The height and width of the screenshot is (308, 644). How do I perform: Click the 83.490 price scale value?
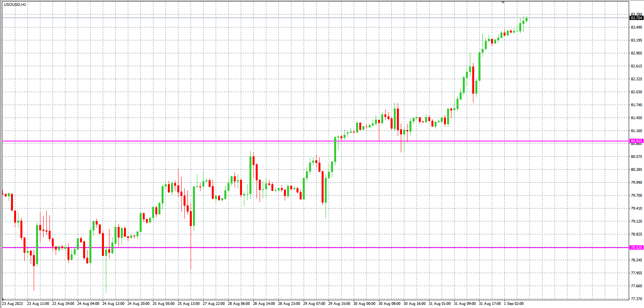pos(636,27)
